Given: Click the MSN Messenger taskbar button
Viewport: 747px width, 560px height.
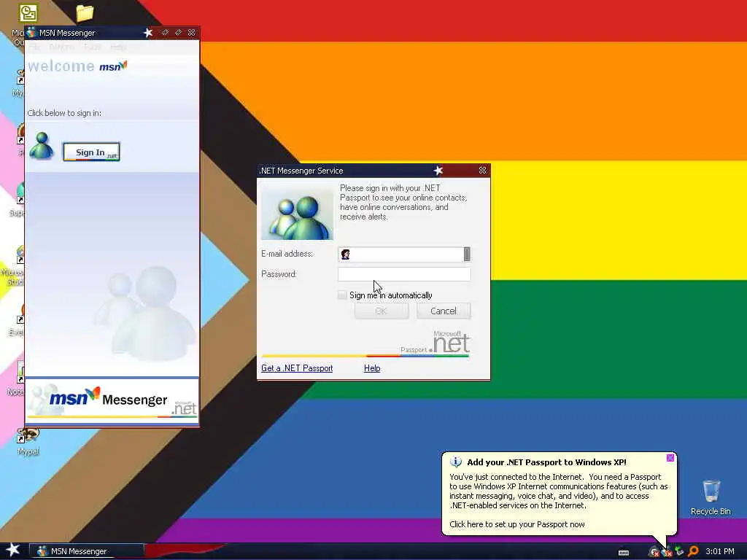Looking at the screenshot, I should click(87, 551).
